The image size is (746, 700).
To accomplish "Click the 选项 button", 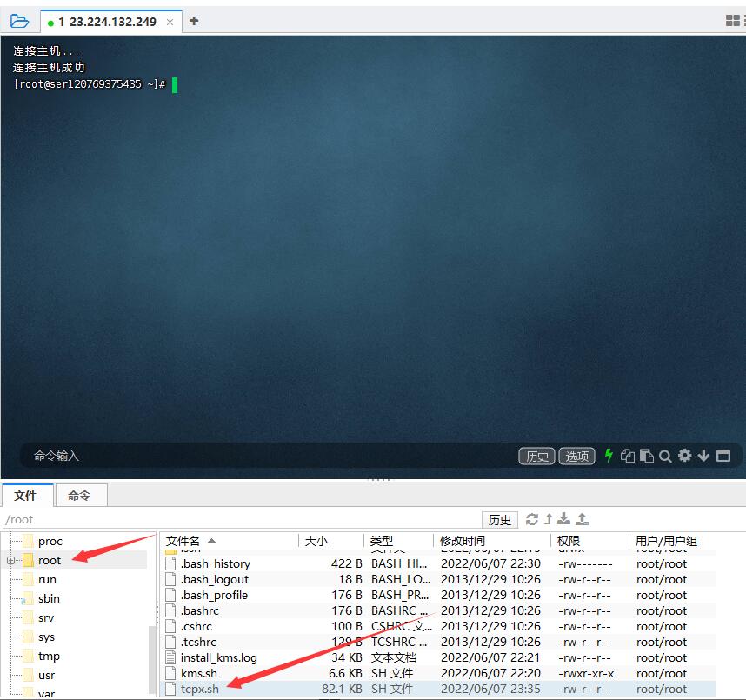I will click(x=576, y=456).
